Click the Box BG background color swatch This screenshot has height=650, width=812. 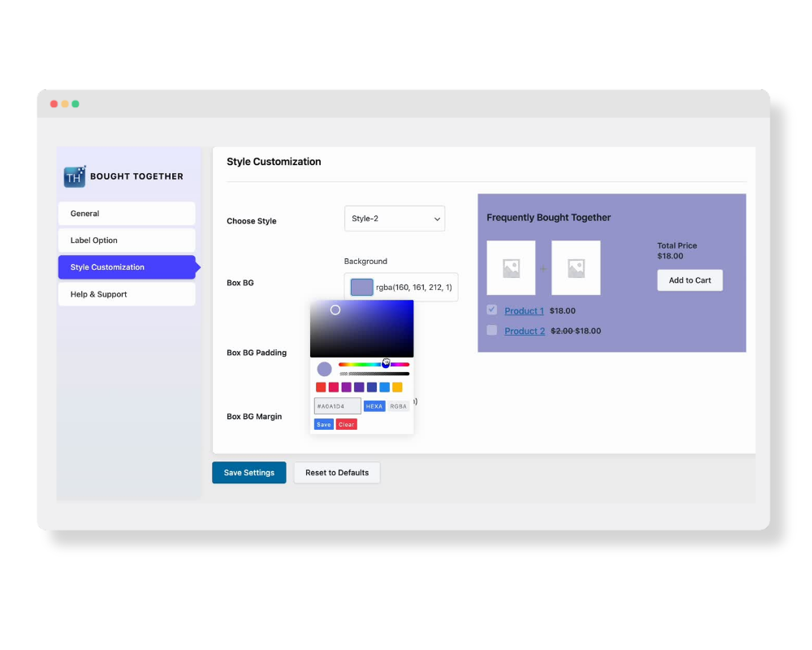tap(361, 287)
